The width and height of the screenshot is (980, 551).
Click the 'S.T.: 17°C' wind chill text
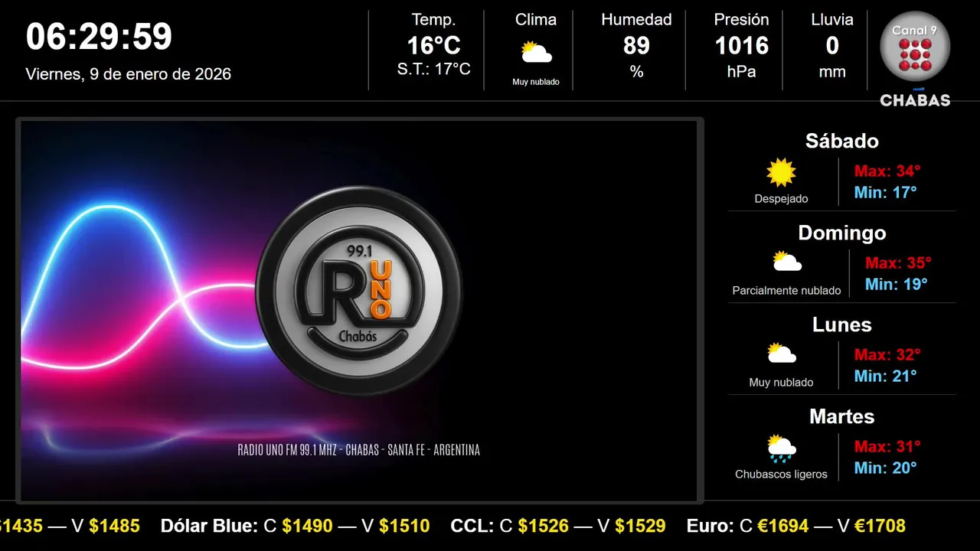click(433, 70)
